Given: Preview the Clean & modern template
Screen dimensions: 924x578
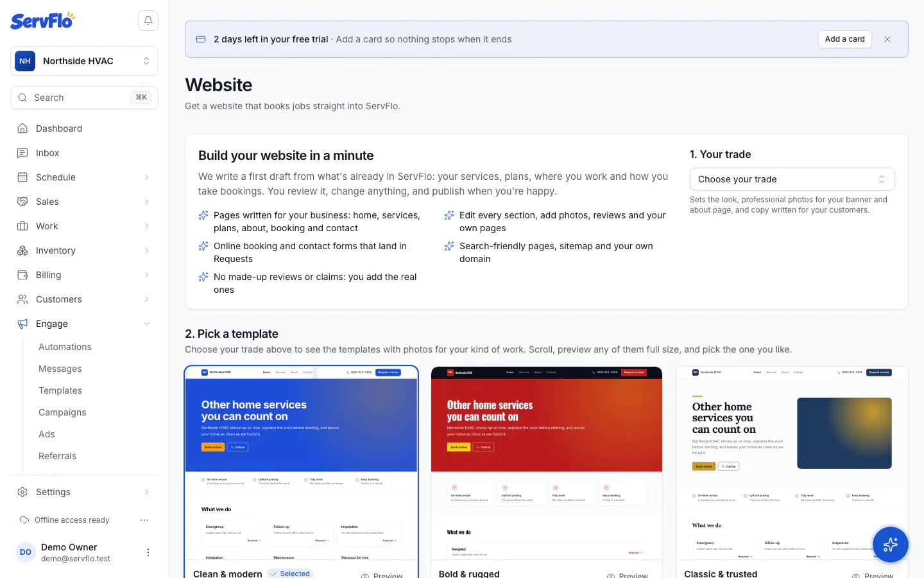Looking at the screenshot, I should 382,575.
